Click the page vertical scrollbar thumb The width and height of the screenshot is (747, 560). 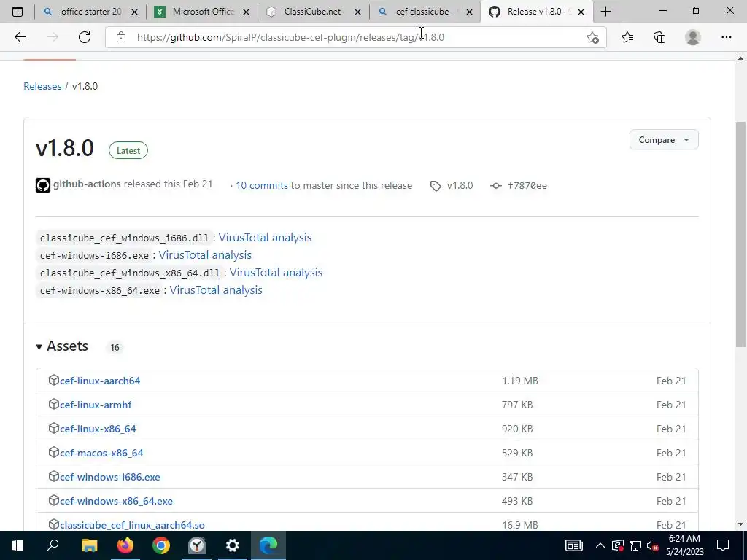pos(741,234)
